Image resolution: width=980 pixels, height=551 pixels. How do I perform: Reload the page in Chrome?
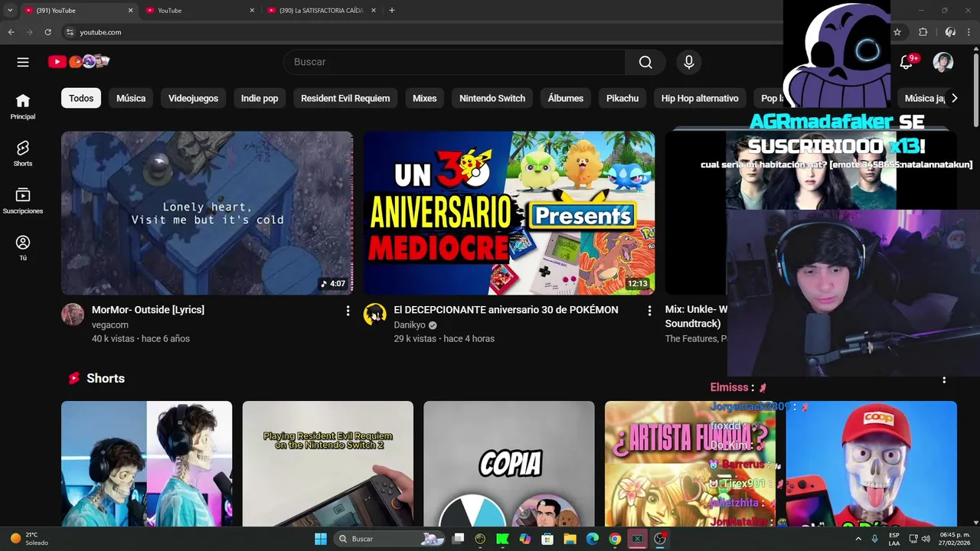tap(47, 32)
